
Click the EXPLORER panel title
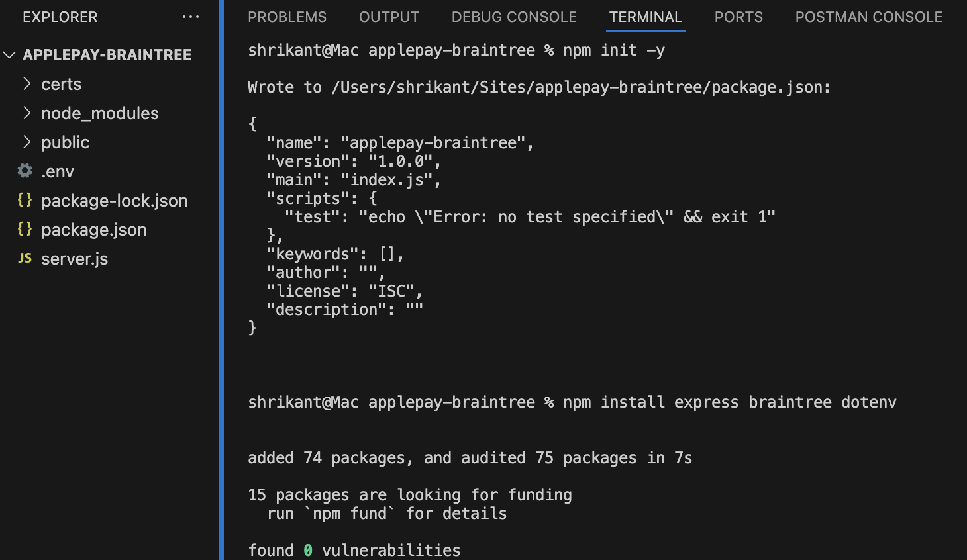60,17
